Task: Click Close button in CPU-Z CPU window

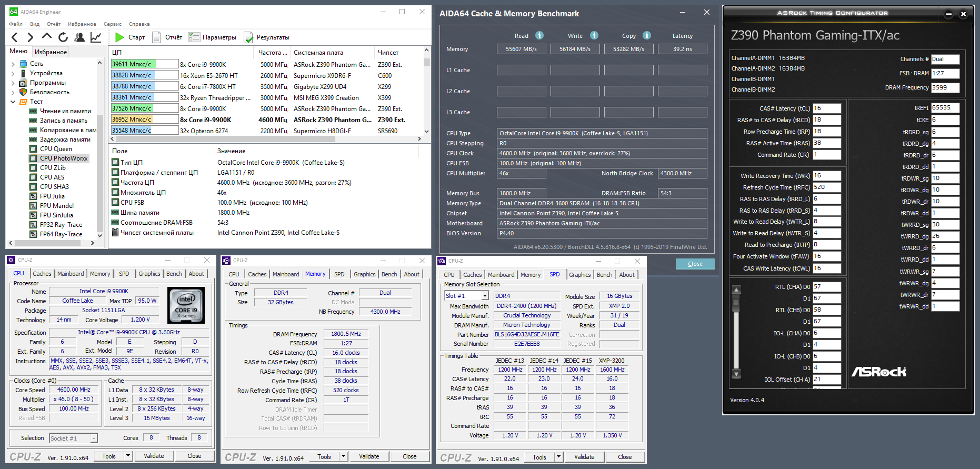Action: pos(194,456)
